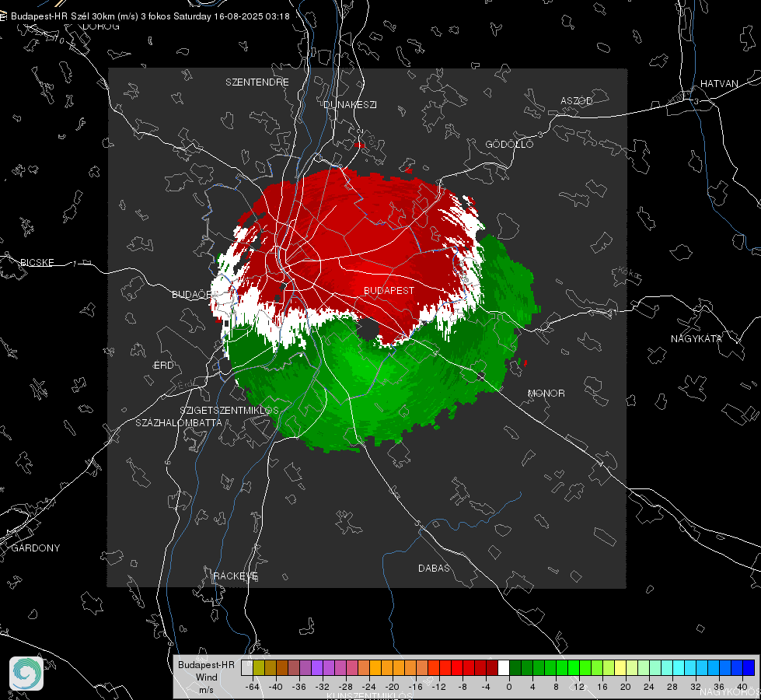
Task: Click the swirl logo icon in the corner
Action: [x=26, y=674]
